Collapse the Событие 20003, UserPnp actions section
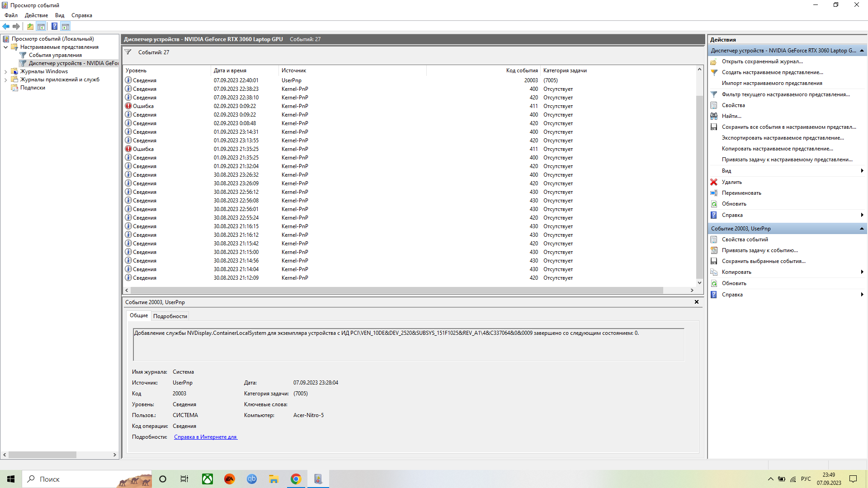The height and width of the screenshot is (488, 868). (862, 229)
